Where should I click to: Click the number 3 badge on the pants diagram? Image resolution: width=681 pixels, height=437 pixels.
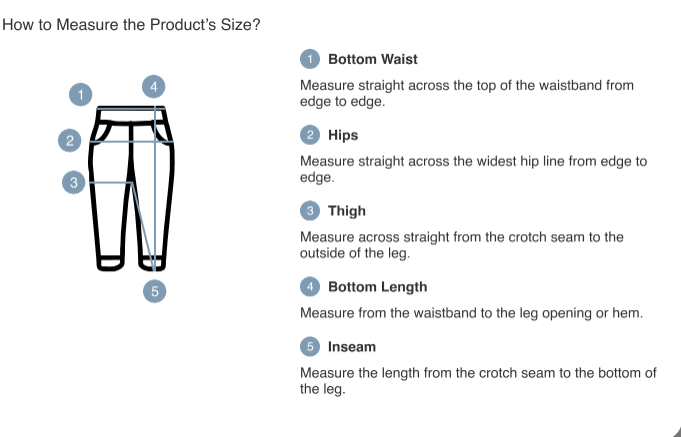73,182
